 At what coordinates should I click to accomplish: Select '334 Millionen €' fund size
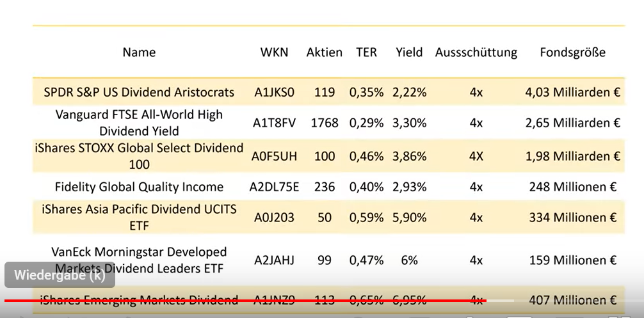(x=572, y=218)
